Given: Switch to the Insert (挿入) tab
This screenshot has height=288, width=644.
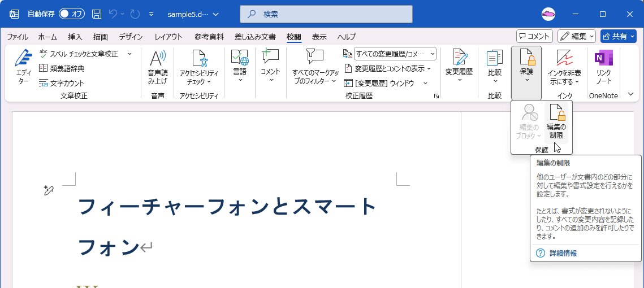Looking at the screenshot, I should tap(75, 37).
